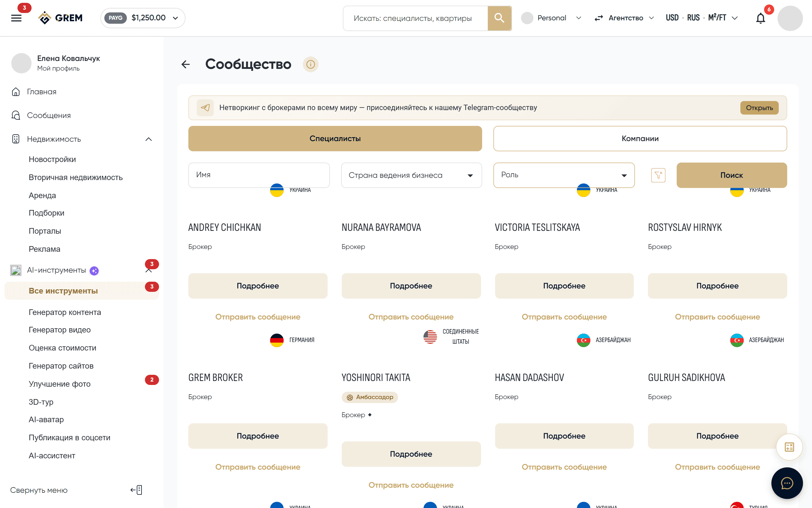Click the Имя input field

pos(259,175)
